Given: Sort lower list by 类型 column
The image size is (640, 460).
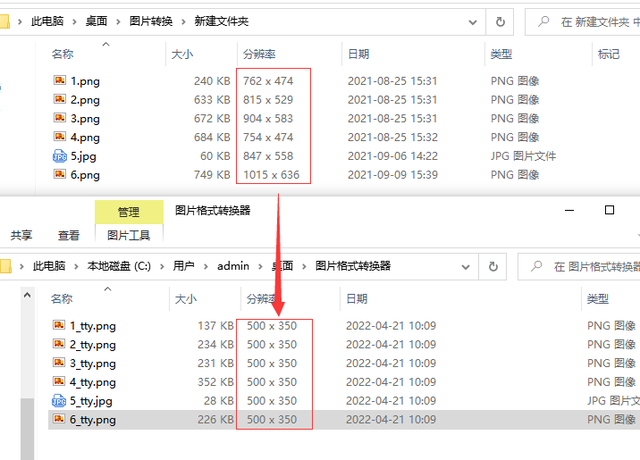Looking at the screenshot, I should click(598, 299).
